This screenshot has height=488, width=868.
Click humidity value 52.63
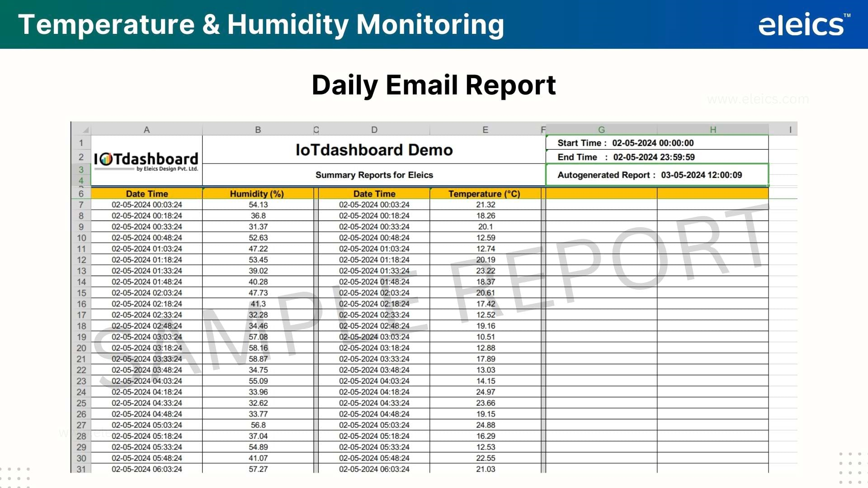(258, 238)
